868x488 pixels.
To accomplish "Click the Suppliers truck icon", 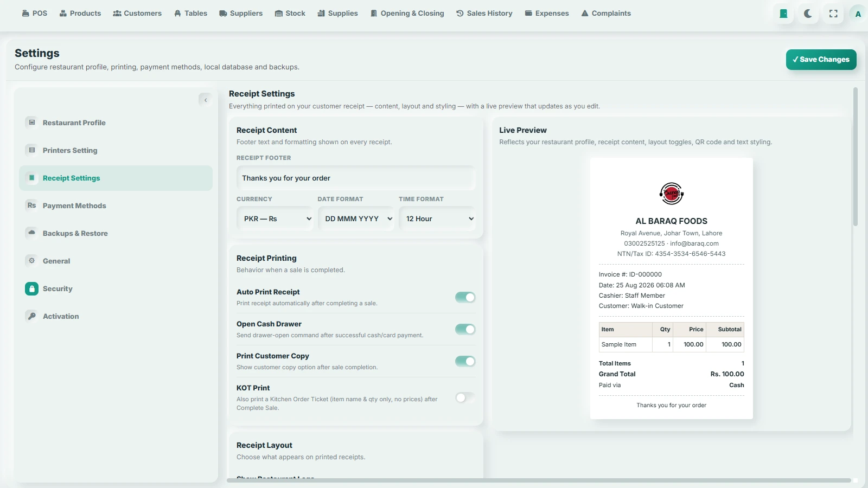I will tap(223, 13).
